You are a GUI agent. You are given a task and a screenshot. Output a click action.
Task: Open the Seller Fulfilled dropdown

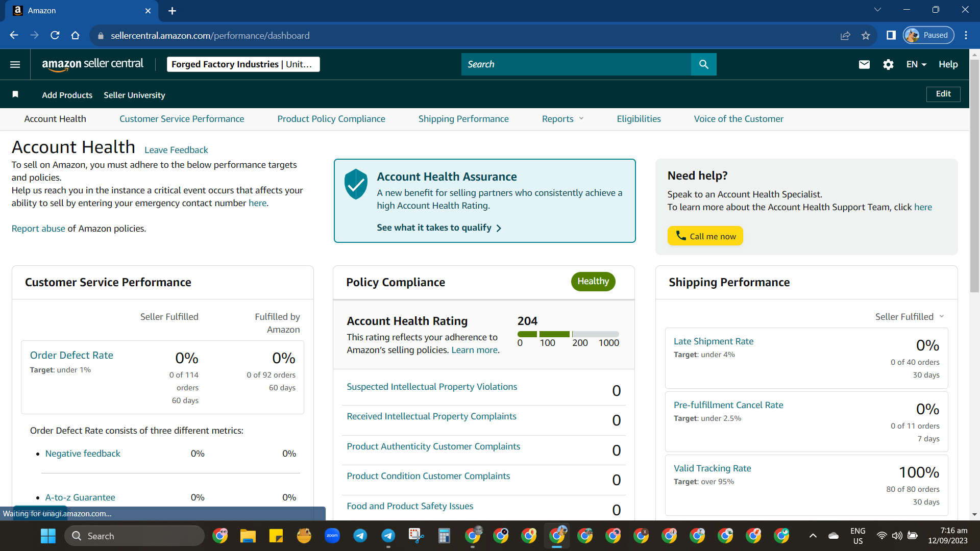[x=910, y=317]
